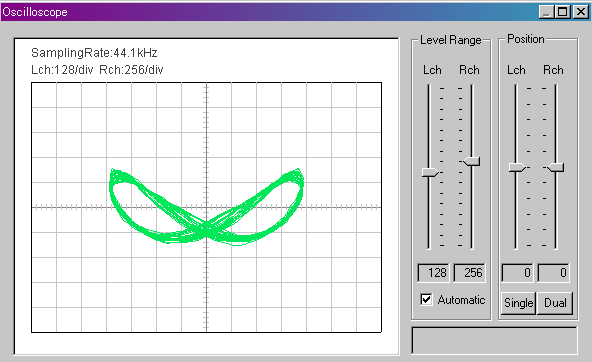Maximize the Oscilloscope window
Image resolution: width=592 pixels, height=362 pixels.
coord(563,12)
